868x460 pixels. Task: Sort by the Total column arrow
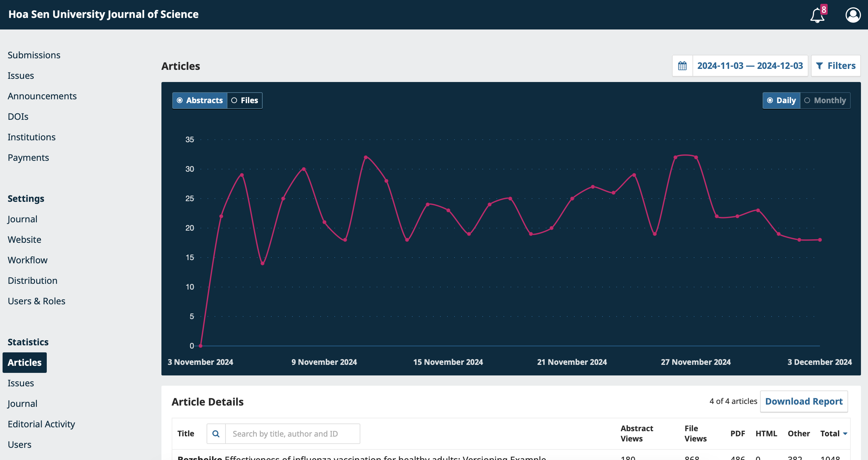[845, 434]
